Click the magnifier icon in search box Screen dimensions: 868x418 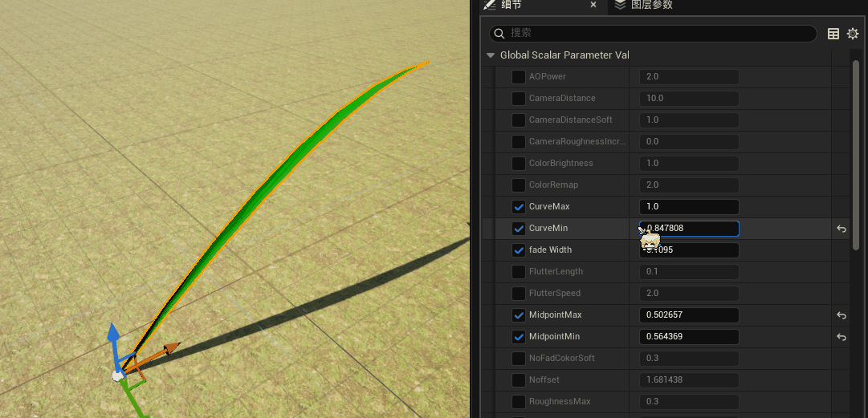click(499, 34)
